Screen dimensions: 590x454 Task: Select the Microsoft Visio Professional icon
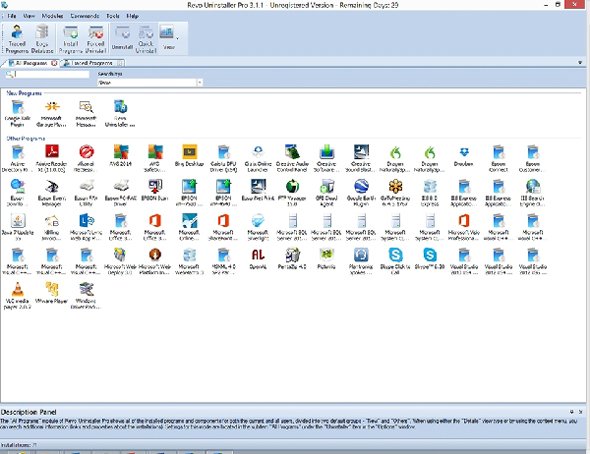click(x=464, y=227)
